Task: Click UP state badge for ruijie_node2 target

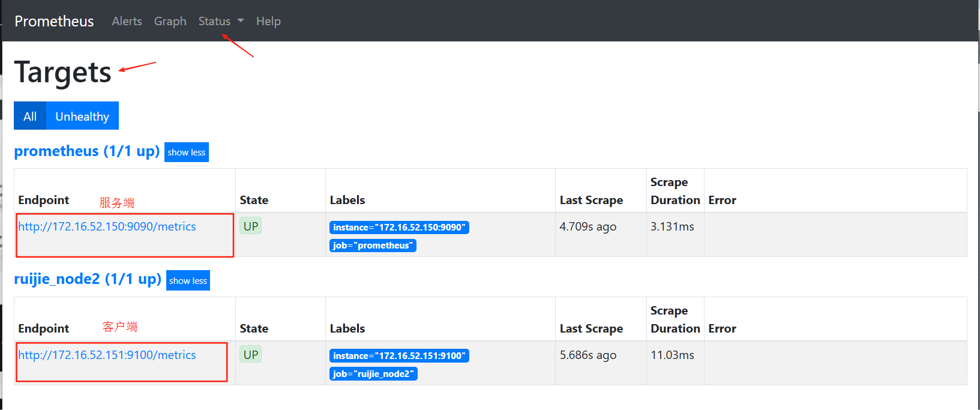Action: pos(251,355)
